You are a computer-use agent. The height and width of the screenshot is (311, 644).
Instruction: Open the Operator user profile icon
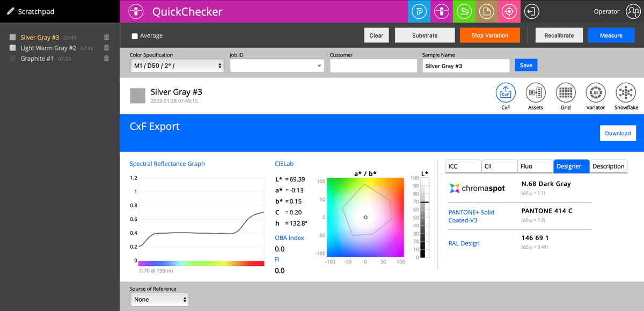coord(633,11)
